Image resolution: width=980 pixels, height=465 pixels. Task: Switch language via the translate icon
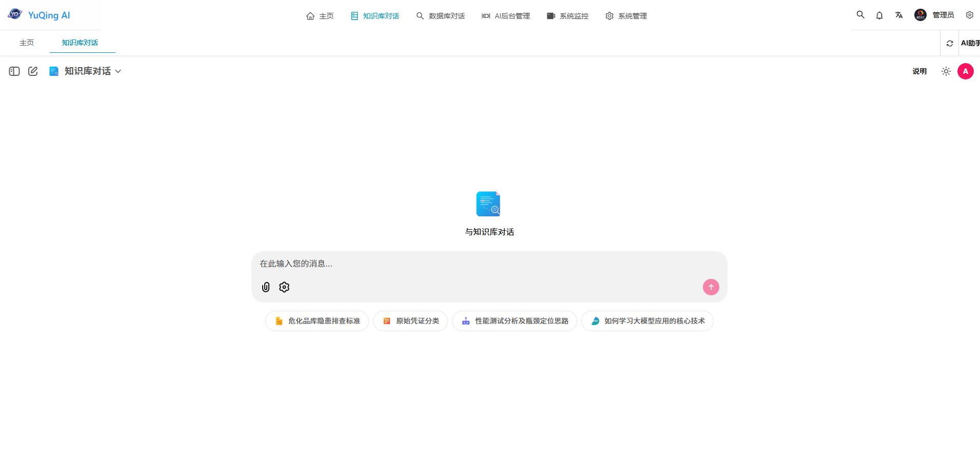coord(899,15)
